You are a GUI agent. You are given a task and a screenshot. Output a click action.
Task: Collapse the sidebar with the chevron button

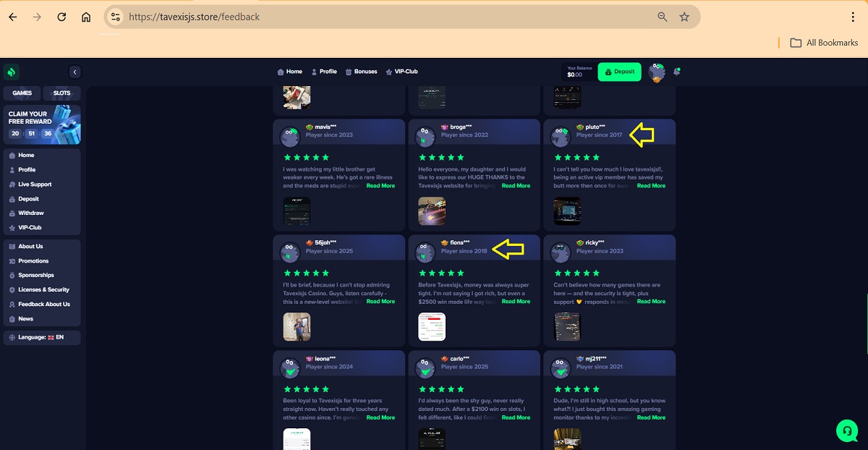tap(75, 72)
